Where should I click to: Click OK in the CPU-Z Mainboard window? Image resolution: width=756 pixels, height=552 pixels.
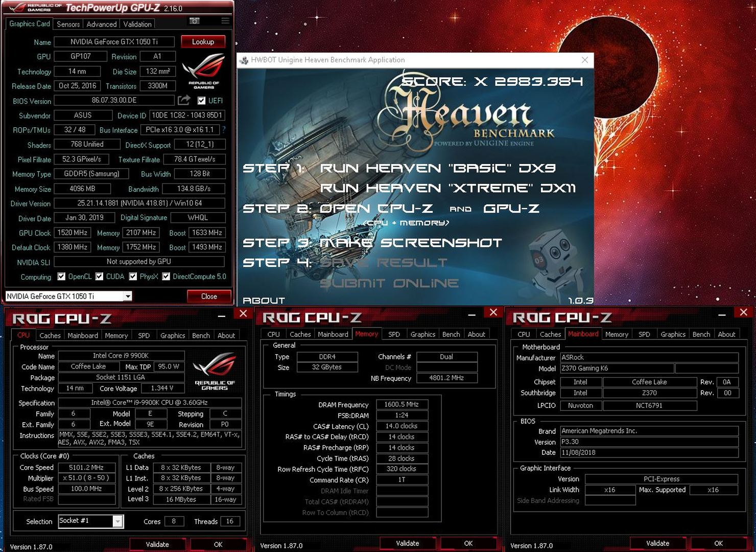(x=719, y=543)
